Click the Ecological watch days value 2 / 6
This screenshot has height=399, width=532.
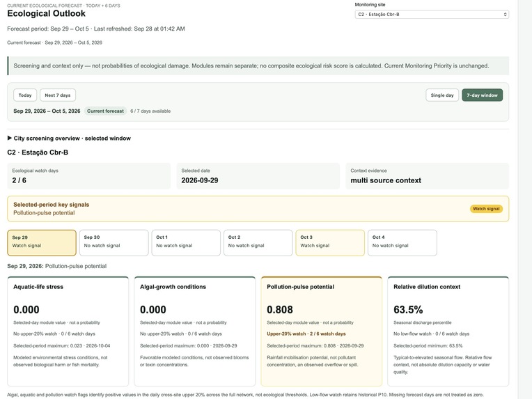[x=19, y=180]
